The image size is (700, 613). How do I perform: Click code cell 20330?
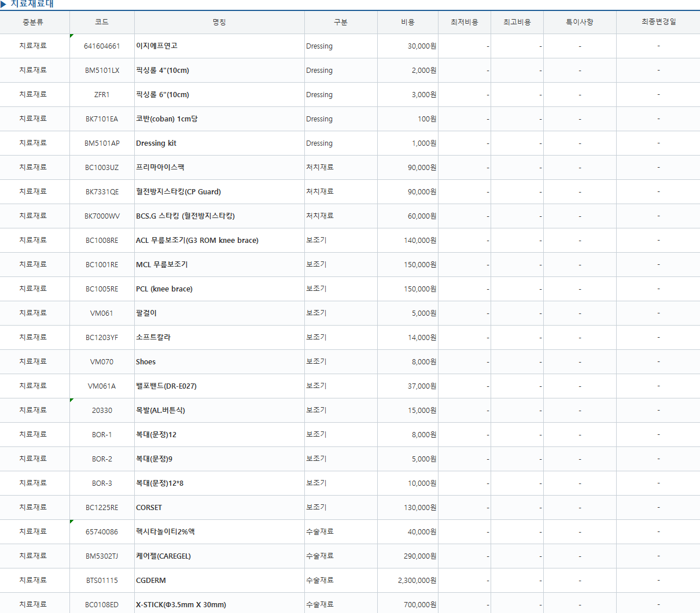pos(102,411)
